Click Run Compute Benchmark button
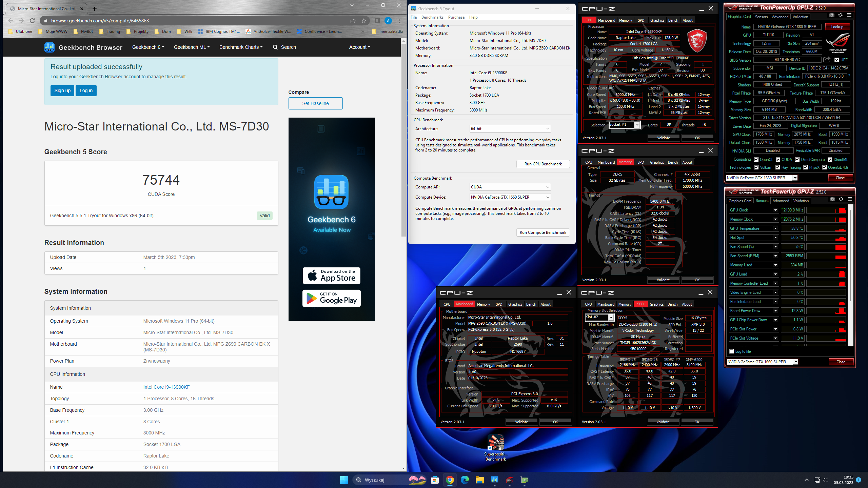 [543, 232]
